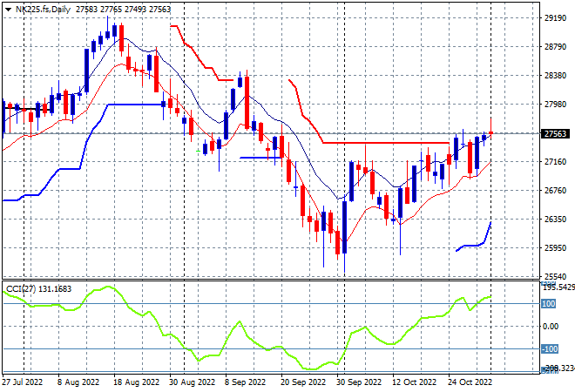Click the 0.00 level on CCI scale
This screenshot has height=392, width=575.
tap(551, 327)
